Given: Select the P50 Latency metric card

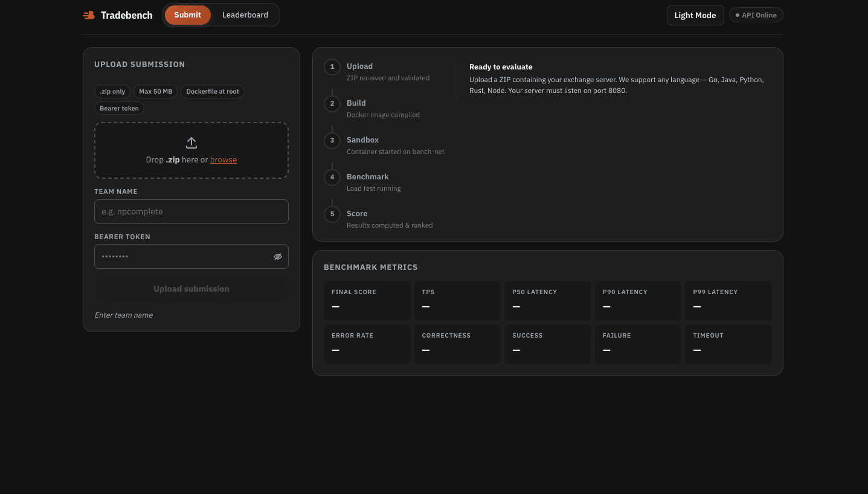Looking at the screenshot, I should tap(548, 301).
